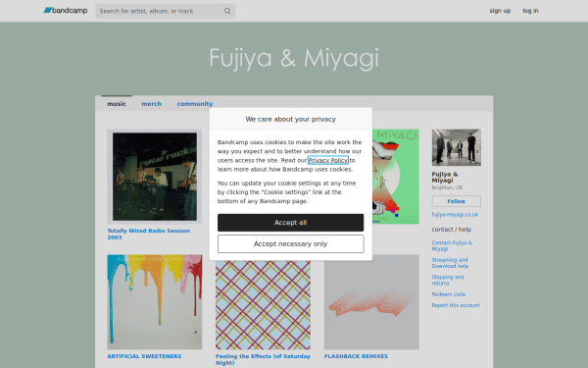Open the Privacy Policy link
The image size is (588, 368).
[x=328, y=160]
